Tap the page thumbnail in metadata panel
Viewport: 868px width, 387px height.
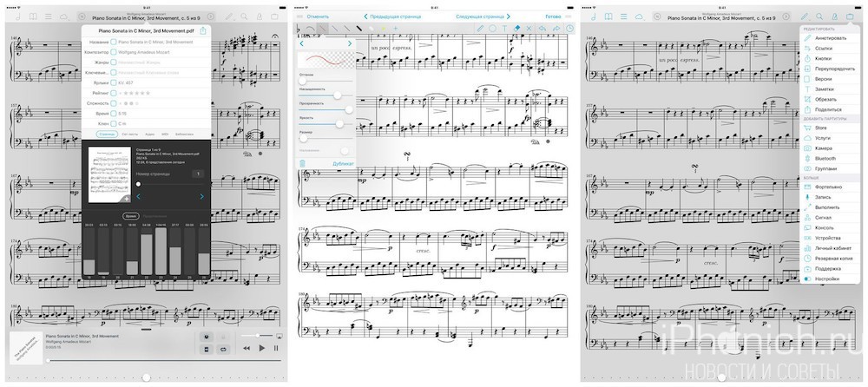[x=109, y=174]
